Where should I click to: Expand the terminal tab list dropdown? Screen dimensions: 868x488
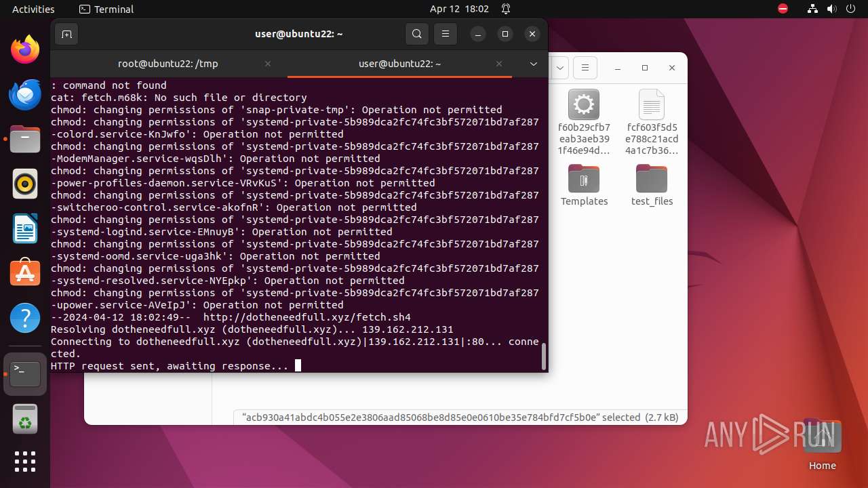pyautogui.click(x=534, y=64)
